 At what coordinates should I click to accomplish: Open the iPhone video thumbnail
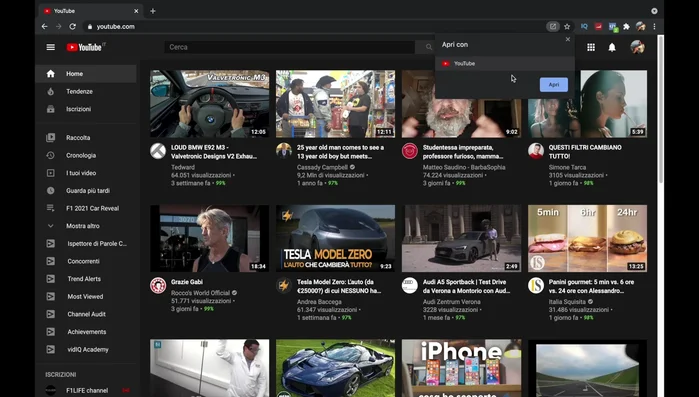click(x=461, y=368)
